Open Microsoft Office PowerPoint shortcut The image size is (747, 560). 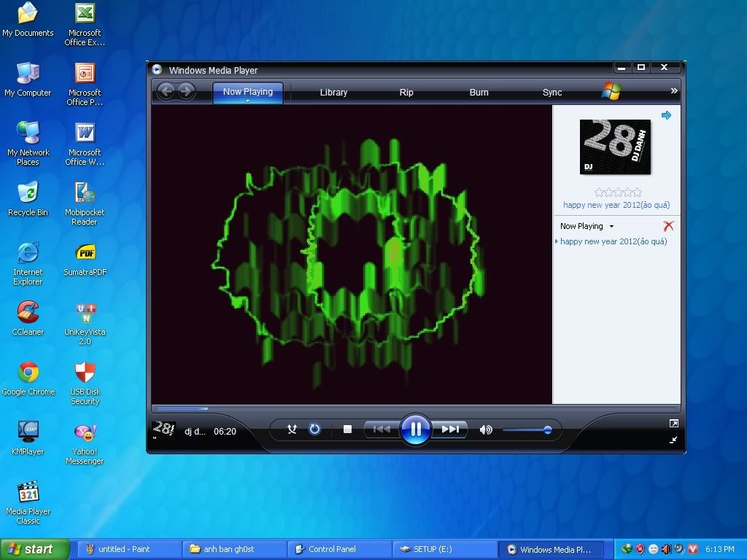point(85,85)
